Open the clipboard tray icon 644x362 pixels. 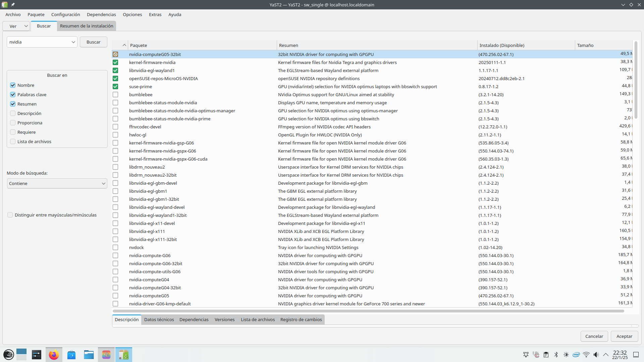click(x=546, y=355)
